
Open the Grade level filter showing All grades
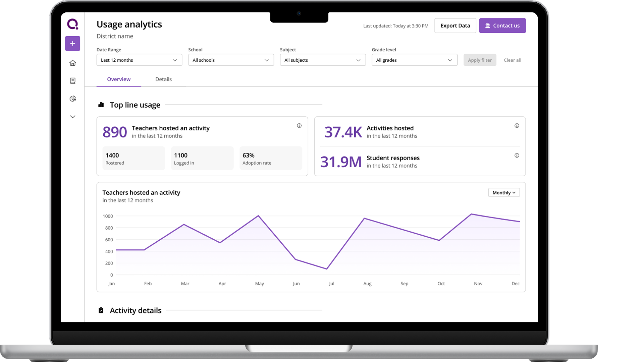(414, 60)
